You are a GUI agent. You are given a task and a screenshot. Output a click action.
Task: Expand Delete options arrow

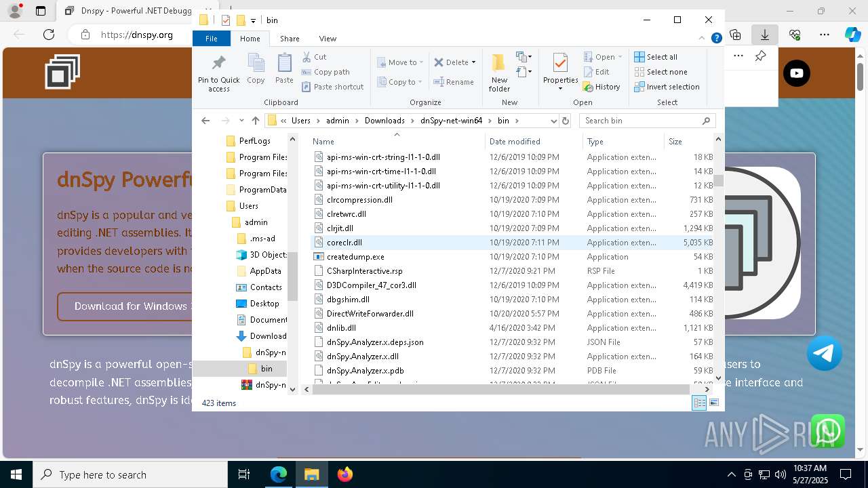tap(473, 62)
